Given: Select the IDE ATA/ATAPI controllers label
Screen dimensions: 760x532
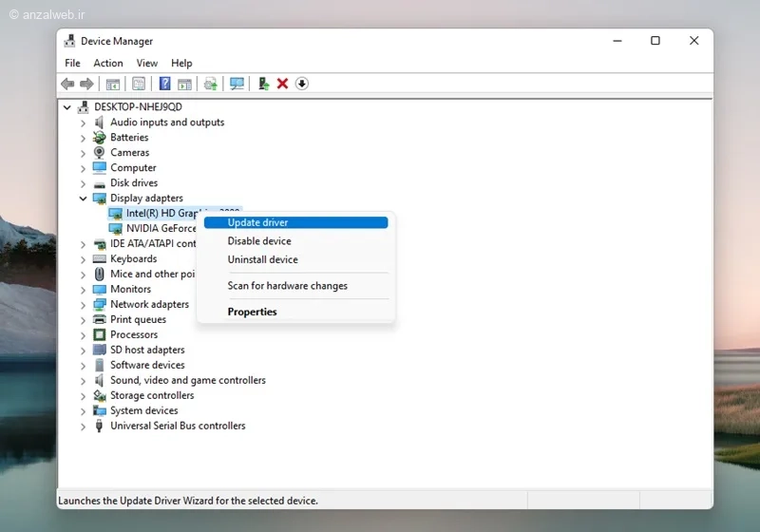Looking at the screenshot, I should (x=153, y=244).
